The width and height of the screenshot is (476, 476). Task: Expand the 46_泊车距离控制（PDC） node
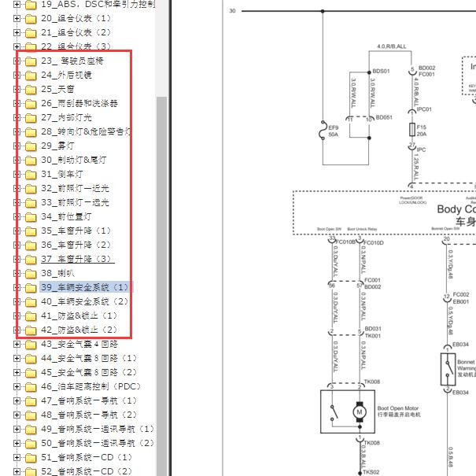tap(17, 386)
